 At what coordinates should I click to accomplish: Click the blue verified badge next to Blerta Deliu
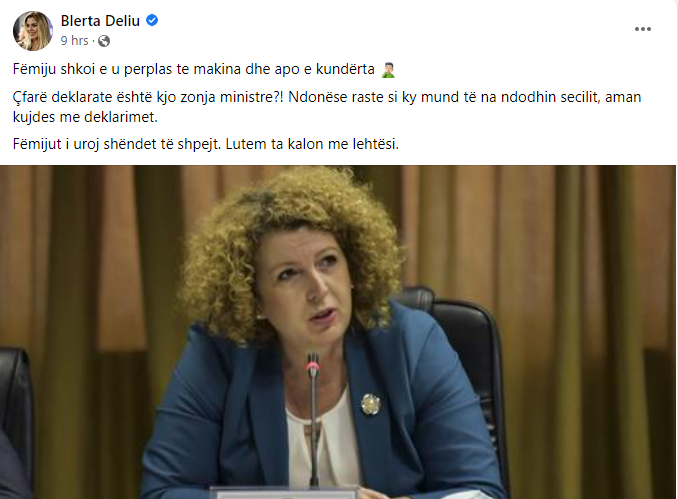click(x=152, y=20)
